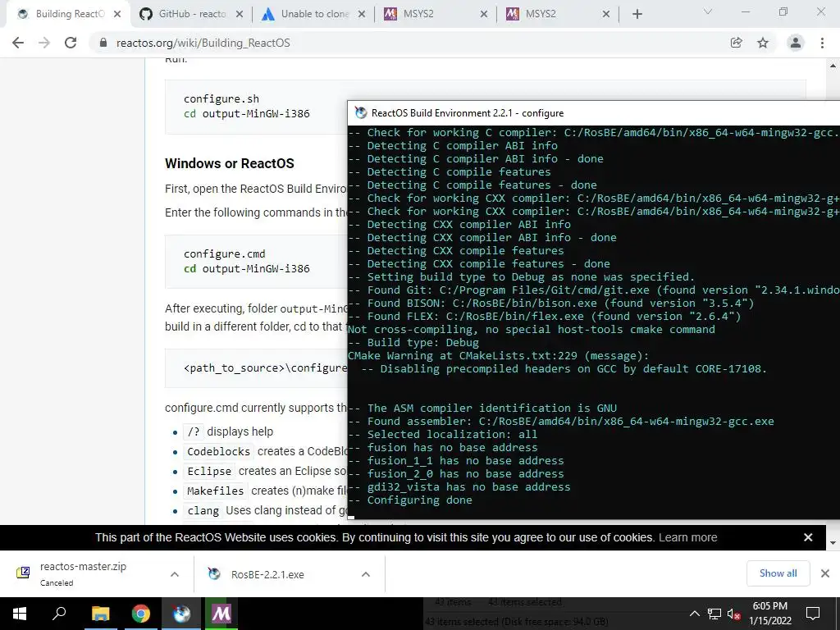Open the RosBE-2.2.1.exe download item
Screen dimensions: 840x630
267,574
